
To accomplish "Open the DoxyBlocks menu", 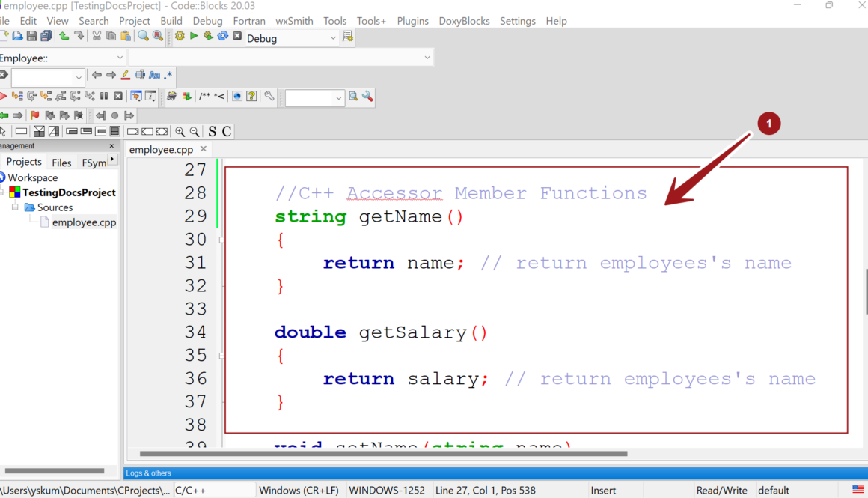I will (464, 20).
